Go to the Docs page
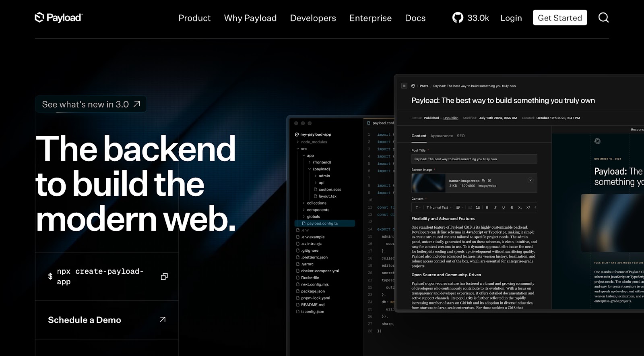The height and width of the screenshot is (356, 644). [x=415, y=18]
